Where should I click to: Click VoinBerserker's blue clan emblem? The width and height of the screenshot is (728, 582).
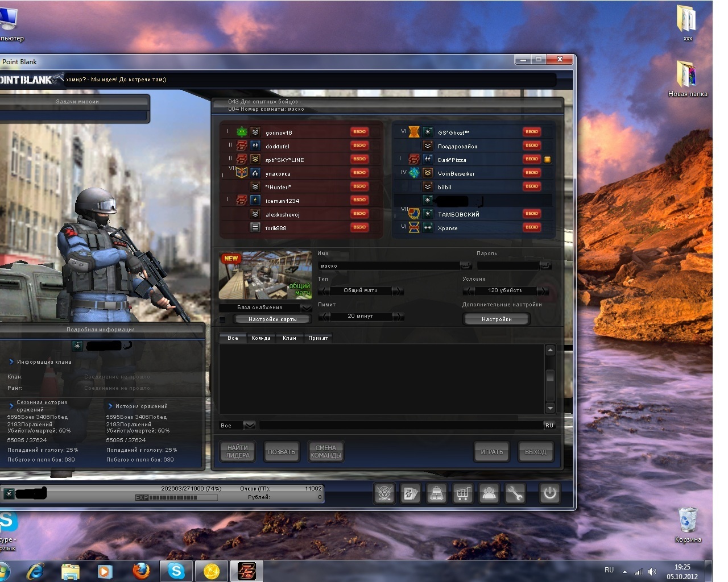click(x=414, y=173)
